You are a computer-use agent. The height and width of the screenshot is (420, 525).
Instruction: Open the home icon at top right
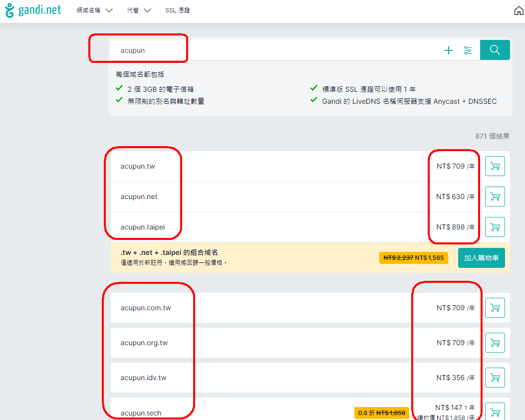point(519,10)
